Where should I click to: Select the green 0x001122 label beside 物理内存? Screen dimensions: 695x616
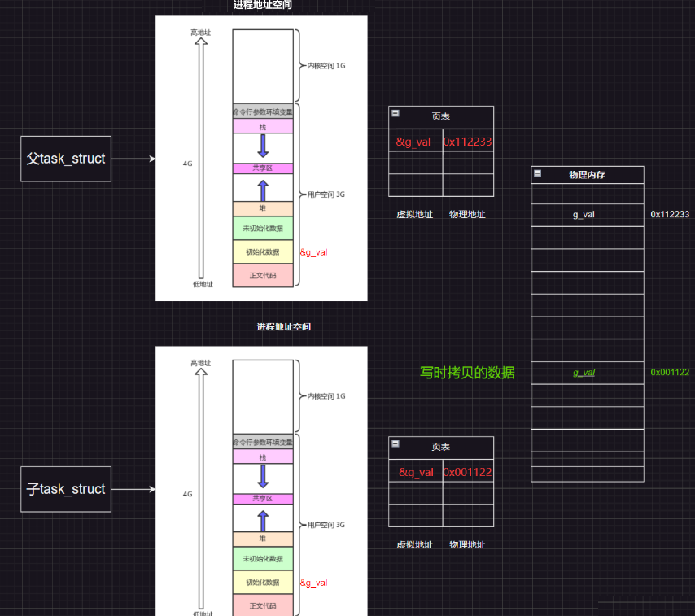[670, 372]
